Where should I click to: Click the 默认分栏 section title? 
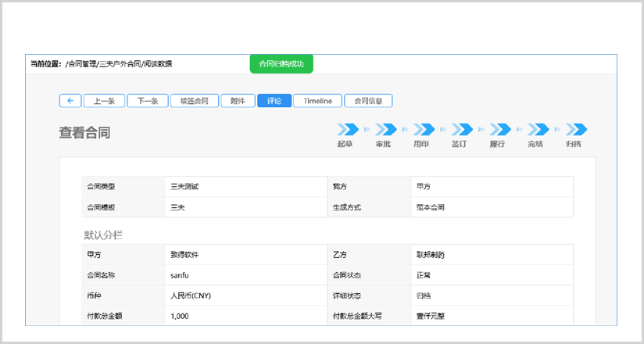[x=103, y=235]
